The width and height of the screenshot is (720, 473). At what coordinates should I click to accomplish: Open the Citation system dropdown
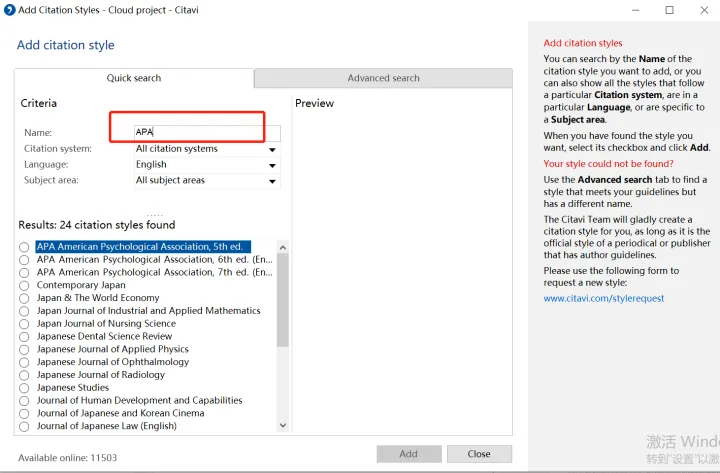click(207, 149)
